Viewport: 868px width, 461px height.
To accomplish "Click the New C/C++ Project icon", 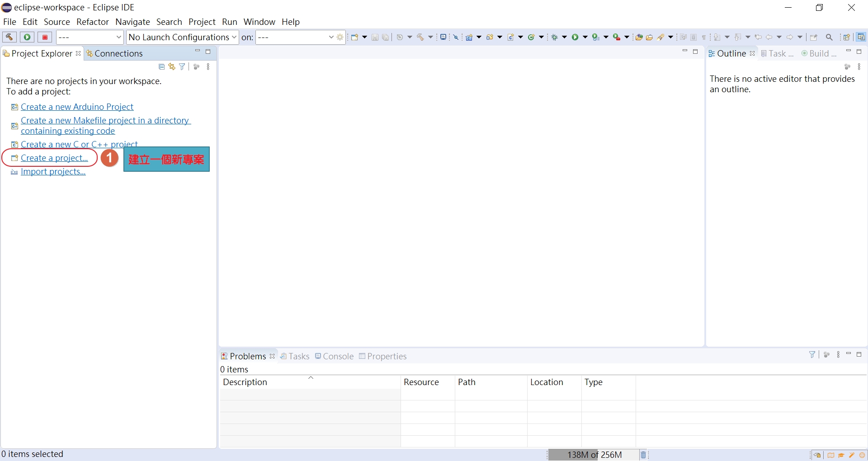I will [469, 37].
